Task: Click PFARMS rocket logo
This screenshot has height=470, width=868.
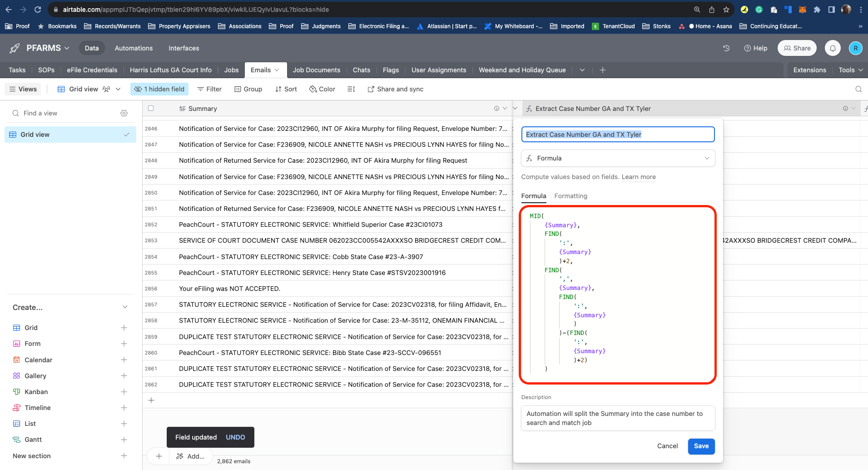Action: point(15,48)
